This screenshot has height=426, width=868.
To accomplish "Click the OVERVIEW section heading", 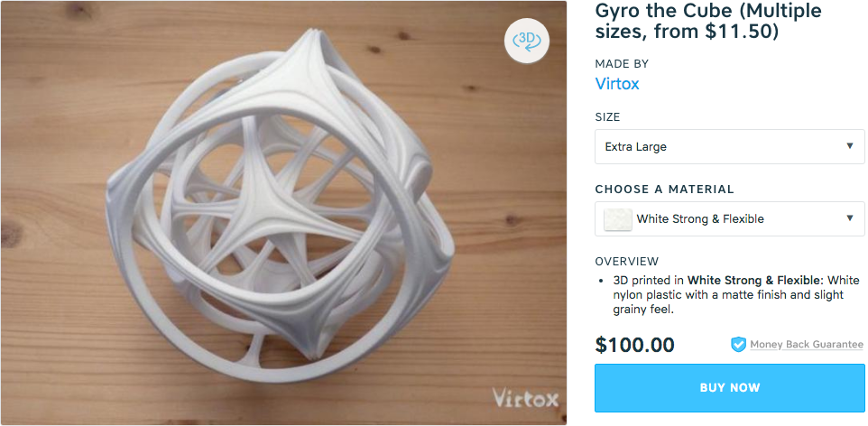I will (x=627, y=261).
